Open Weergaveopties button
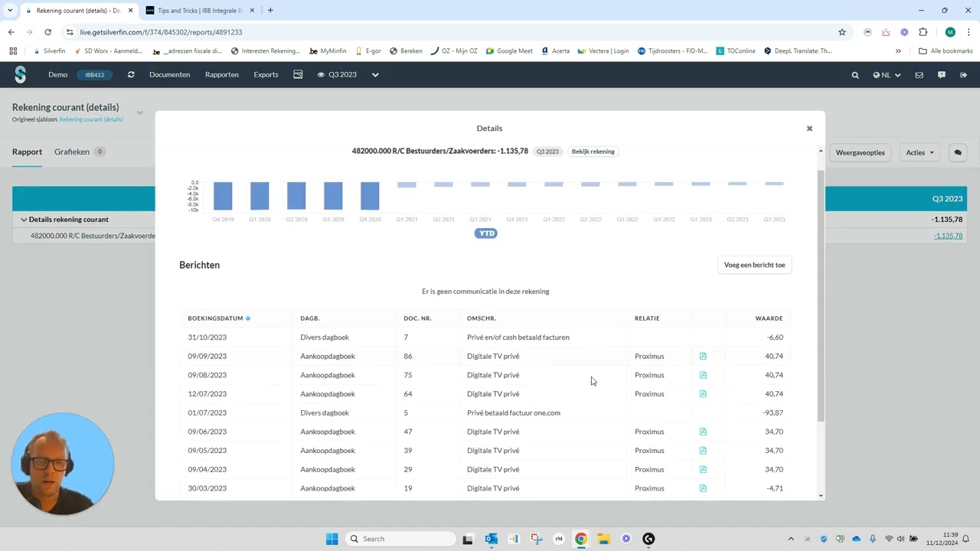The height and width of the screenshot is (551, 980). pos(860,152)
